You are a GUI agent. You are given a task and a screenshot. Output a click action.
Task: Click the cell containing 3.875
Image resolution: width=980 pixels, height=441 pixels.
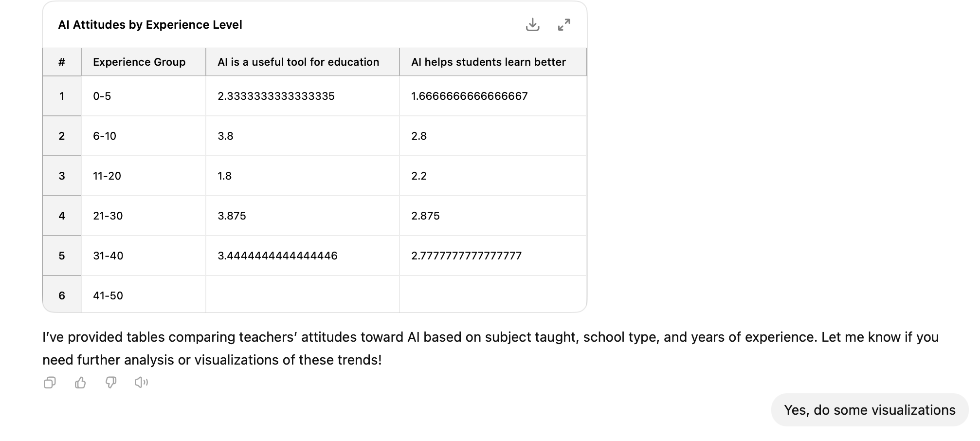coord(303,216)
